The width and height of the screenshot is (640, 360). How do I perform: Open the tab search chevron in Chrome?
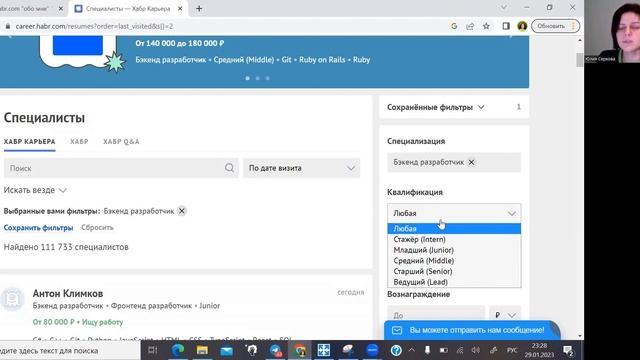point(504,7)
